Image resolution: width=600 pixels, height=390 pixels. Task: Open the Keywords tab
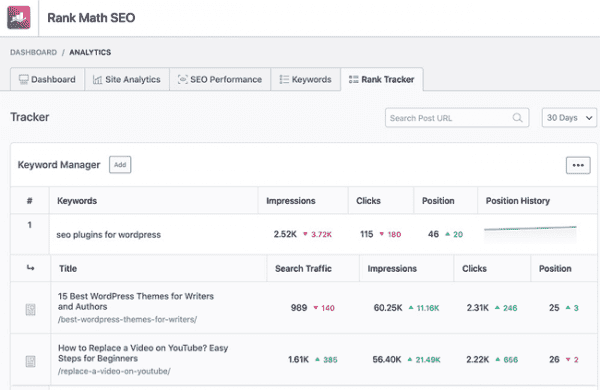[306, 80]
